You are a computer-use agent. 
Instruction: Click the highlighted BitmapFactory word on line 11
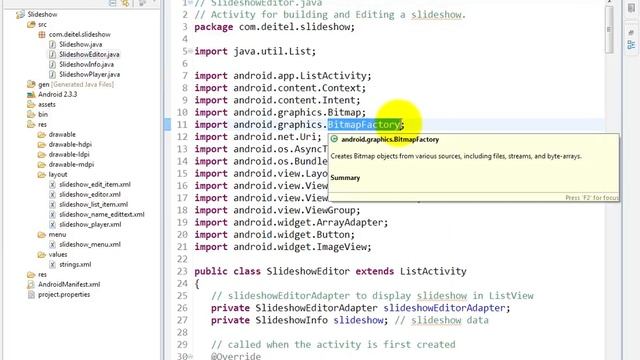click(364, 124)
